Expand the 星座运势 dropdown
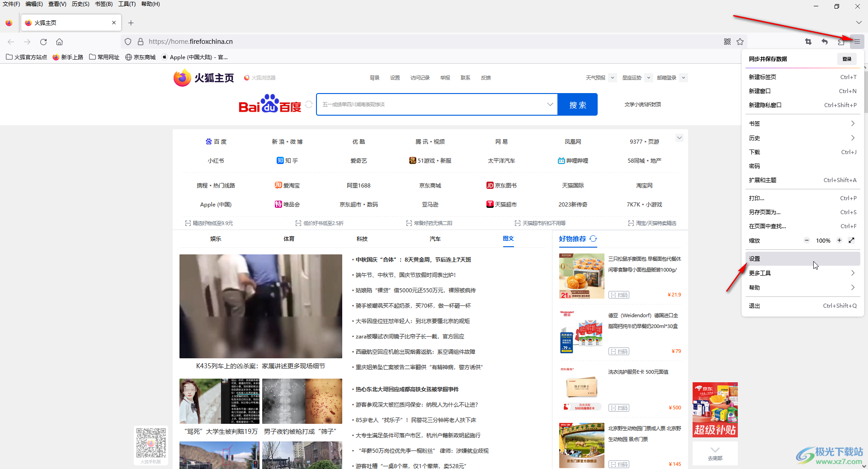 648,78
